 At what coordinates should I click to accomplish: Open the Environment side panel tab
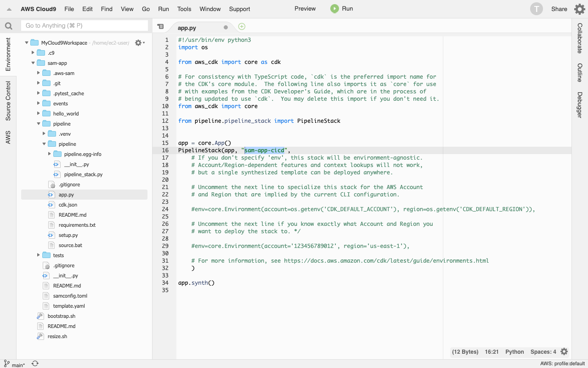[8, 54]
